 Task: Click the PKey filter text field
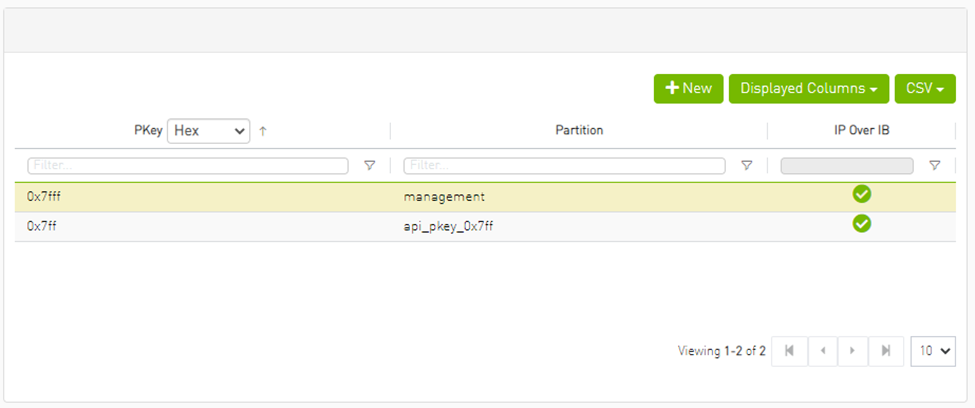tap(188, 166)
